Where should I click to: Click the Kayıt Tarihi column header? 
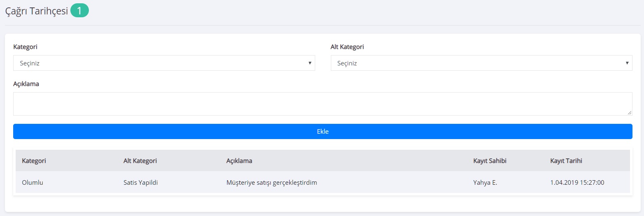click(x=566, y=161)
